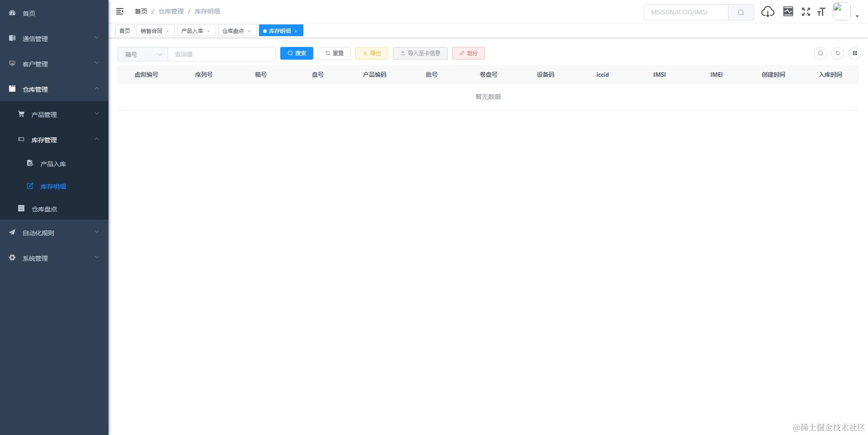
Task: Expand the 客户管理 menu chevron
Action: [x=97, y=63]
